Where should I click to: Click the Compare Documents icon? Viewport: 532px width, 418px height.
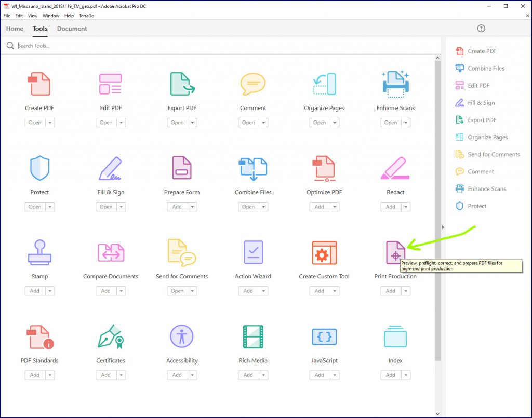click(x=111, y=252)
